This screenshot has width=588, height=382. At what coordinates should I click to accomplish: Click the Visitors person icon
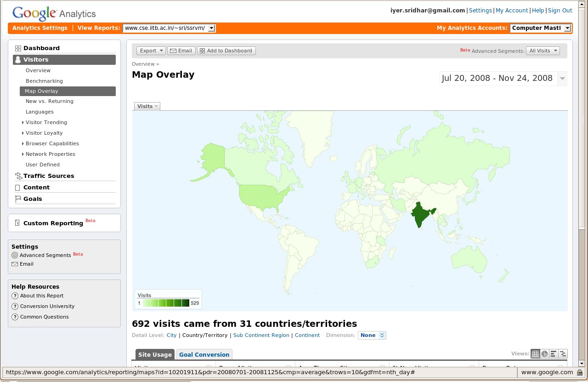[18, 59]
